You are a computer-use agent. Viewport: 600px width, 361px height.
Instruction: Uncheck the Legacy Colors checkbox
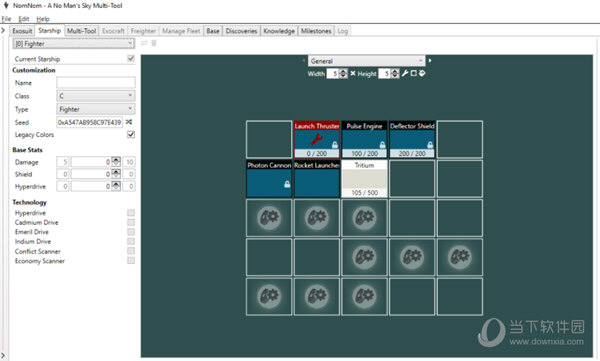[x=131, y=134]
